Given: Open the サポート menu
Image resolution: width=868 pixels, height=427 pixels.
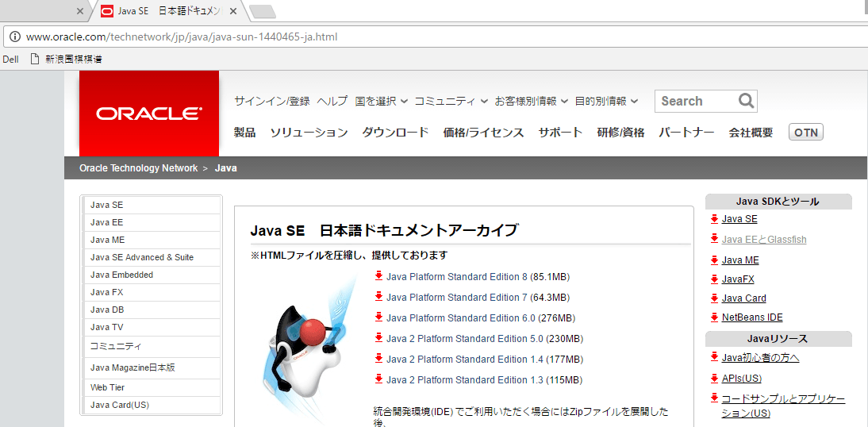Looking at the screenshot, I should pyautogui.click(x=560, y=133).
